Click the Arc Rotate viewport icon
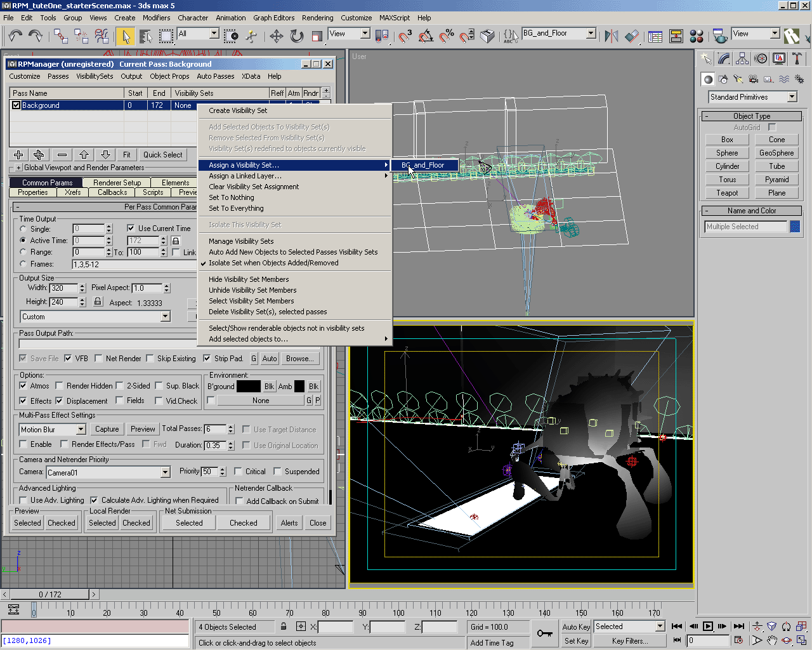Screen dimensions: 812x650 (x=787, y=640)
